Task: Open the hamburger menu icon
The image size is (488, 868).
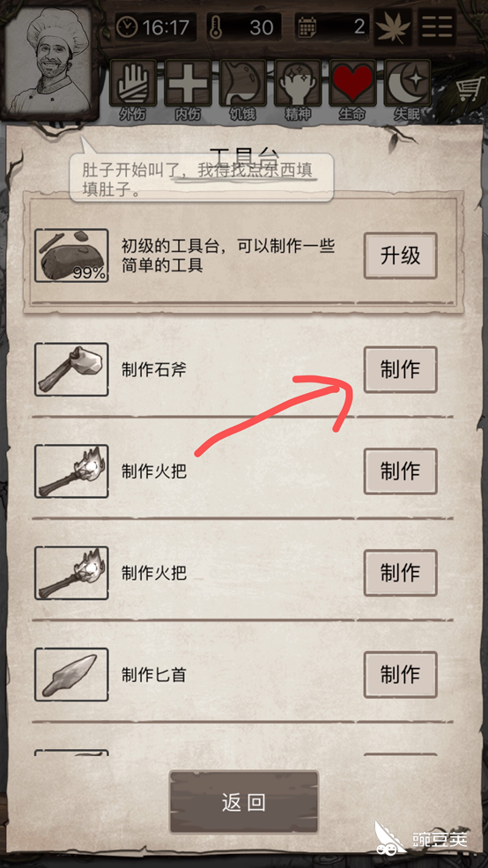Action: (x=437, y=26)
